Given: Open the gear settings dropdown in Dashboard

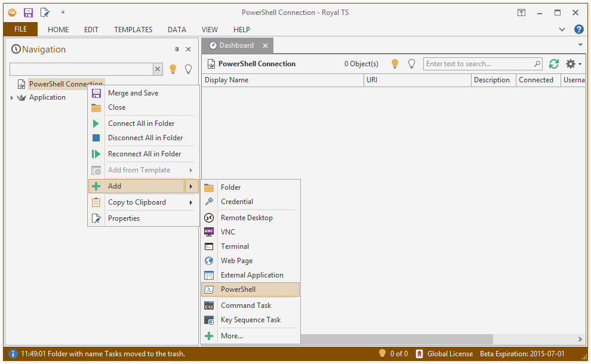Looking at the screenshot, I should [x=573, y=64].
